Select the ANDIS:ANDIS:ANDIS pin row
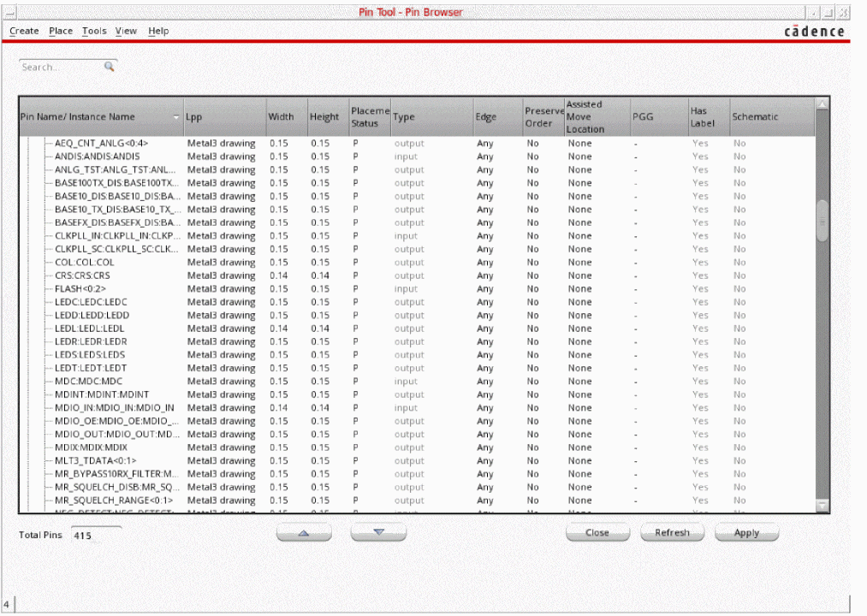 coord(417,157)
